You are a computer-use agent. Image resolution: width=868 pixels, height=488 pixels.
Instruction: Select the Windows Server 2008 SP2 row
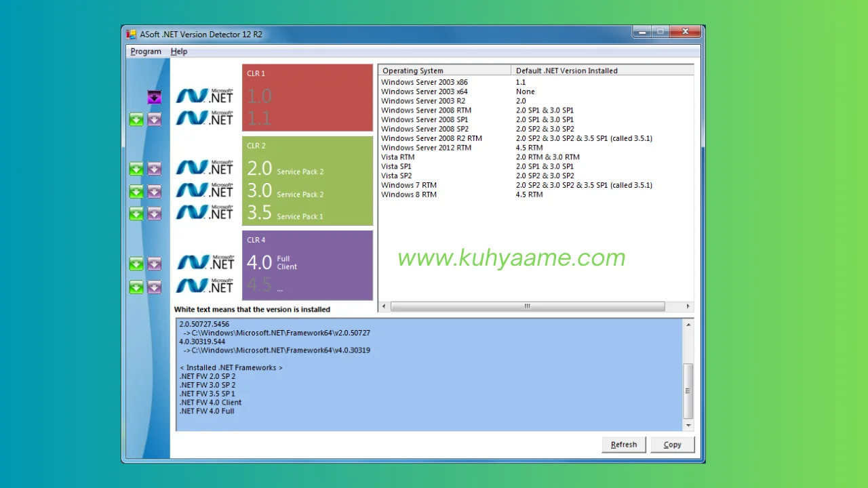pyautogui.click(x=536, y=129)
